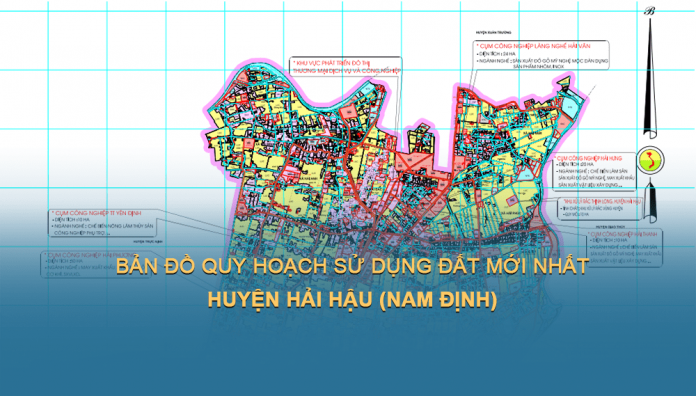
Task: Click the heading "CỤM CÔNG NGHIỆP HẢI PHƯƠNG"
Action: (90, 255)
